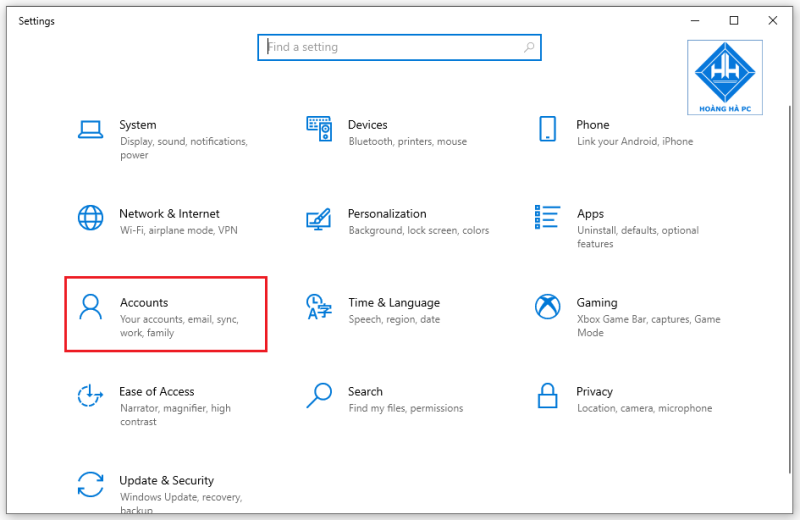Click the Ease of Access icon
800x520 pixels.
(x=90, y=395)
